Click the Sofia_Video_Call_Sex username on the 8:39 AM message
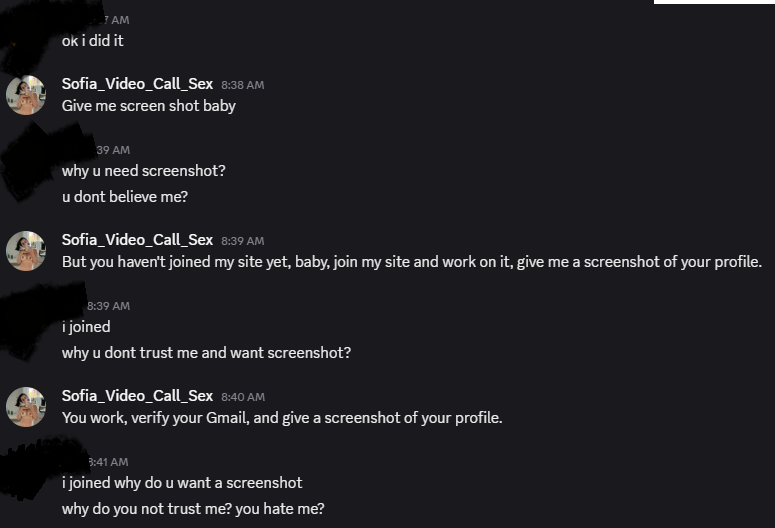This screenshot has width=775, height=528. 137,240
